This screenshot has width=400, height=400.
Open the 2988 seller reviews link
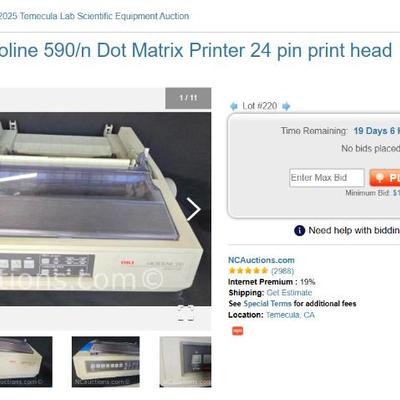point(282,271)
